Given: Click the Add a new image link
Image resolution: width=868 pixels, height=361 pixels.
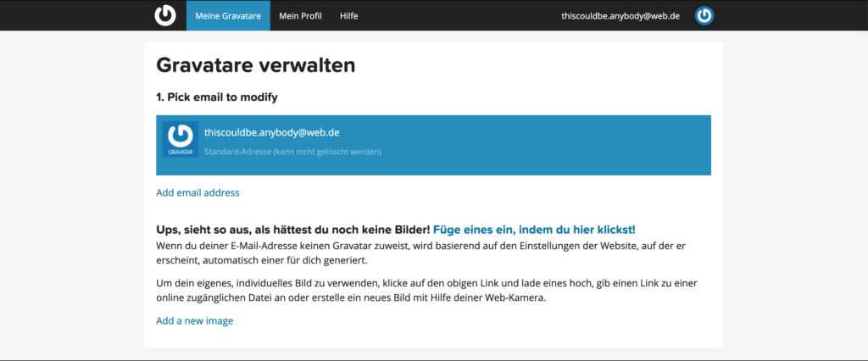Looking at the screenshot, I should (x=194, y=320).
